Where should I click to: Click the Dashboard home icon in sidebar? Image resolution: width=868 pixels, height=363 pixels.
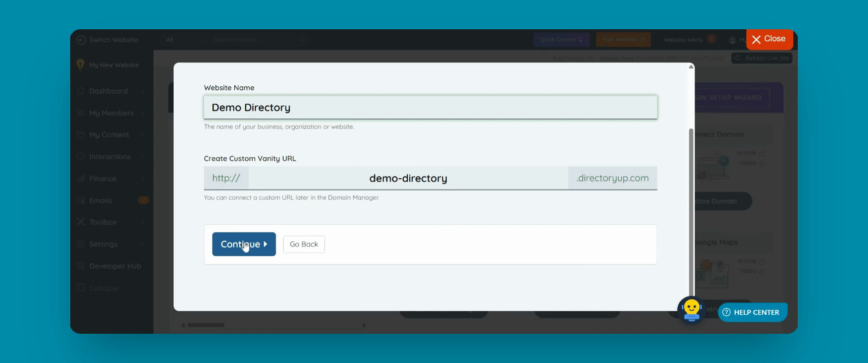tap(81, 91)
